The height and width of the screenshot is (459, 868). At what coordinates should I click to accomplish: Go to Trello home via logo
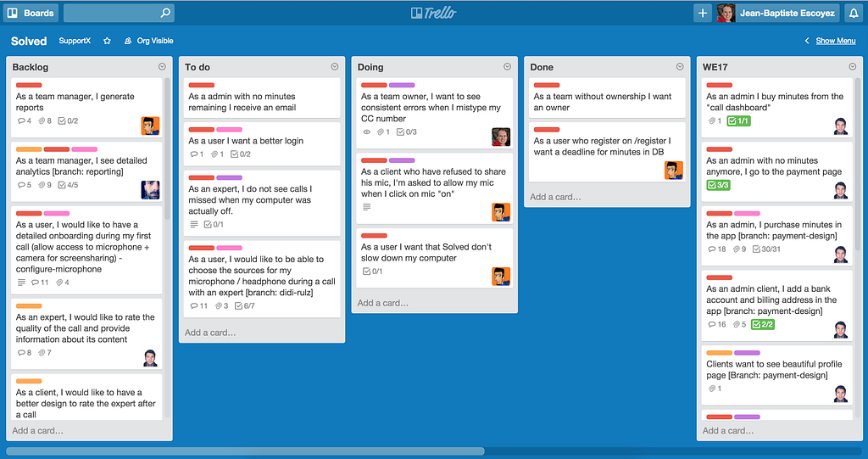(433, 13)
